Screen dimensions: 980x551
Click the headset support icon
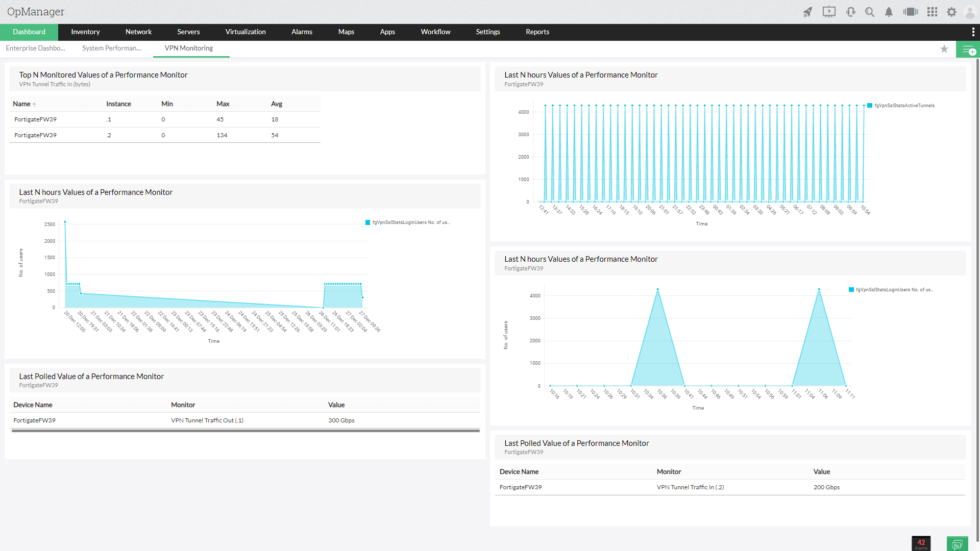click(850, 12)
